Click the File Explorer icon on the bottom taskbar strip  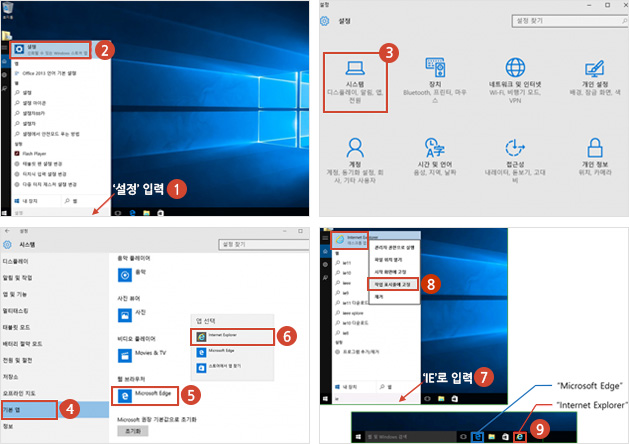(x=491, y=436)
